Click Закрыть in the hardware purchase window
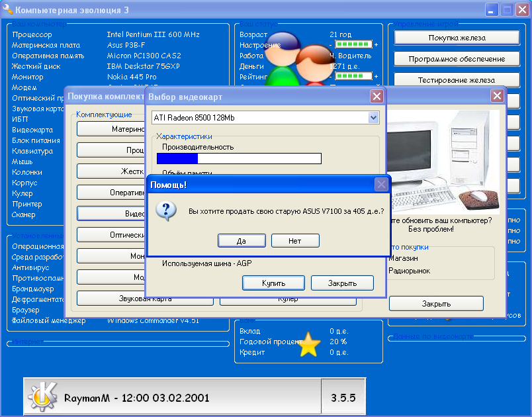Image resolution: width=532 pixels, height=417 pixels. tap(436, 304)
